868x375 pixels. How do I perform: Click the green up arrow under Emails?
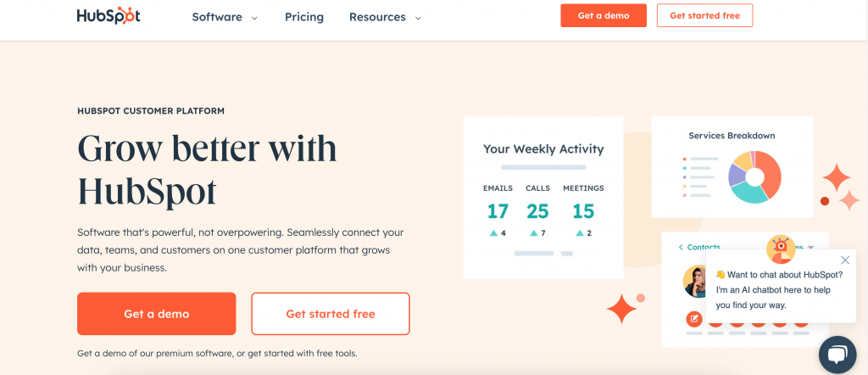pos(492,233)
